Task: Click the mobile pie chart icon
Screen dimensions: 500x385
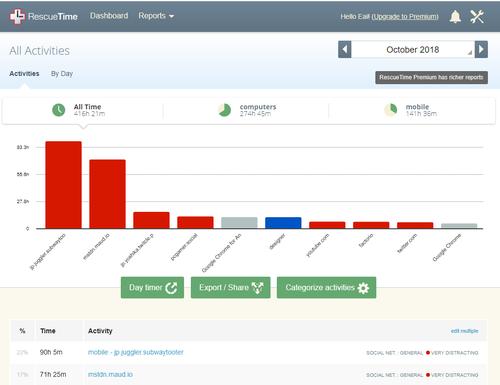Action: click(391, 110)
